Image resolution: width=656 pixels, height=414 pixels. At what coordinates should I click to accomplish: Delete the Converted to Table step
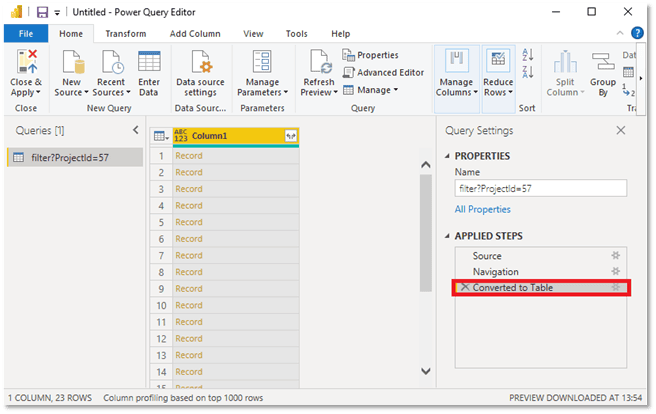coord(465,287)
